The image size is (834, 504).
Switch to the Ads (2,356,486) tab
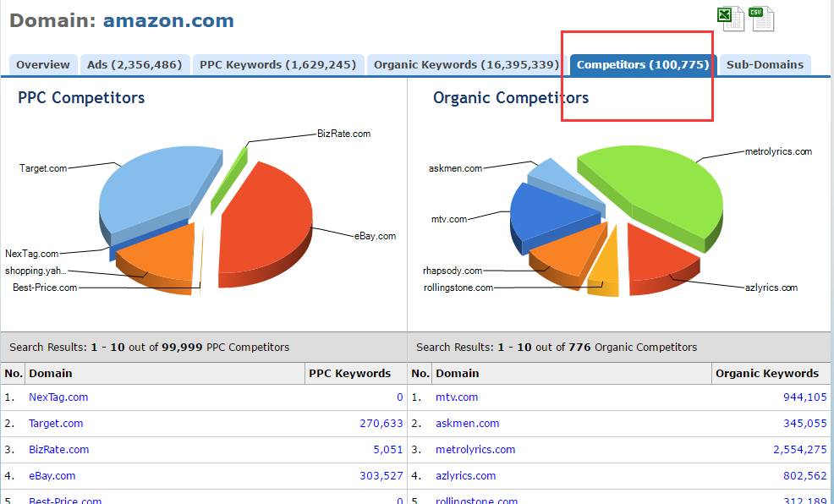pos(134,65)
